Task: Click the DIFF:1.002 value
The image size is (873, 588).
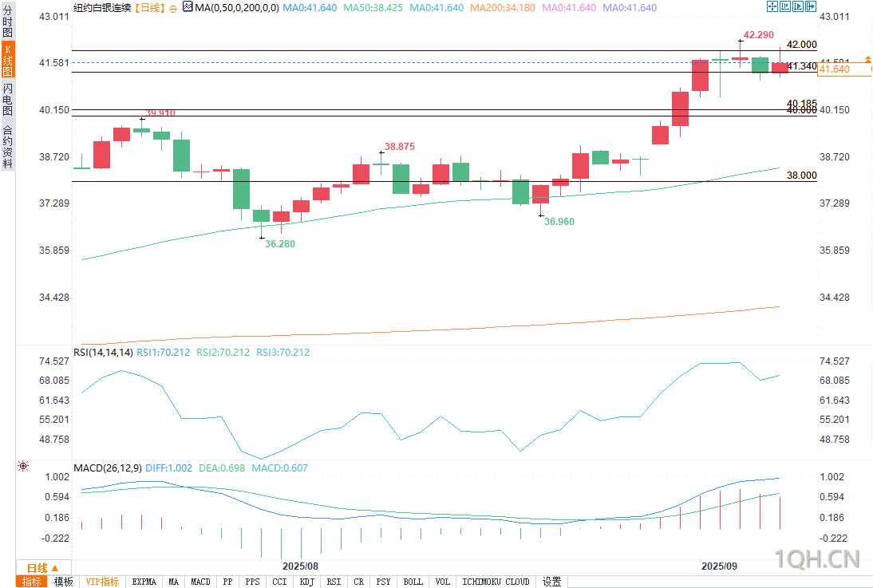Action: (168, 468)
